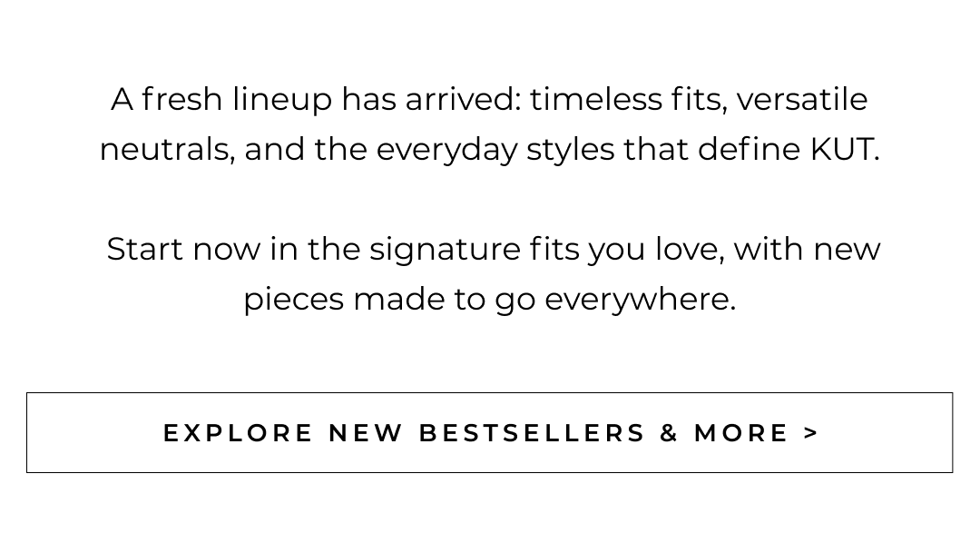The width and height of the screenshot is (980, 543).
Task: Click the word "pieces" in the last line
Action: pyautogui.click(x=293, y=301)
